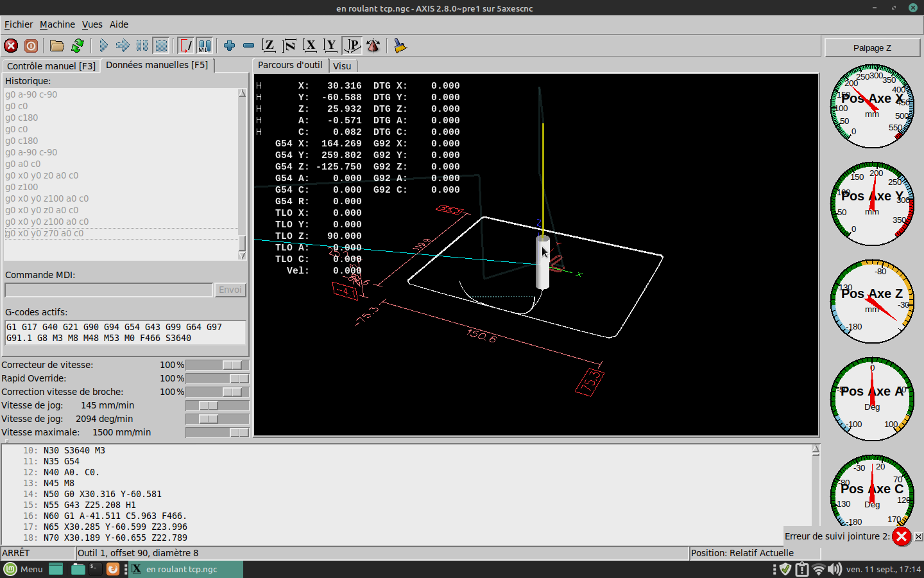Show desktop from taskbar icon
The image size is (924, 578).
(56, 569)
